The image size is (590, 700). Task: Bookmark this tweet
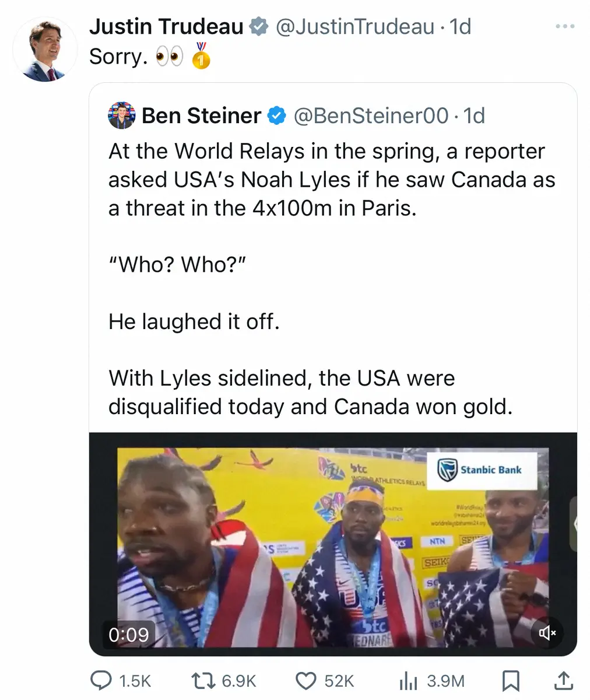point(511,680)
